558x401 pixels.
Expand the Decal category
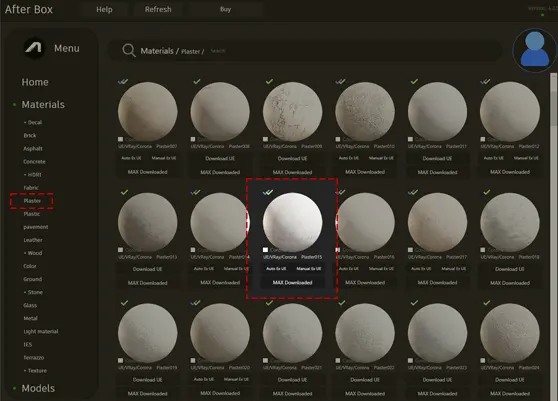click(33, 122)
